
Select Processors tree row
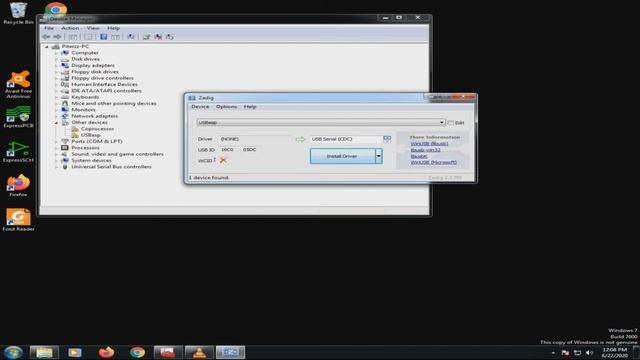pyautogui.click(x=85, y=148)
